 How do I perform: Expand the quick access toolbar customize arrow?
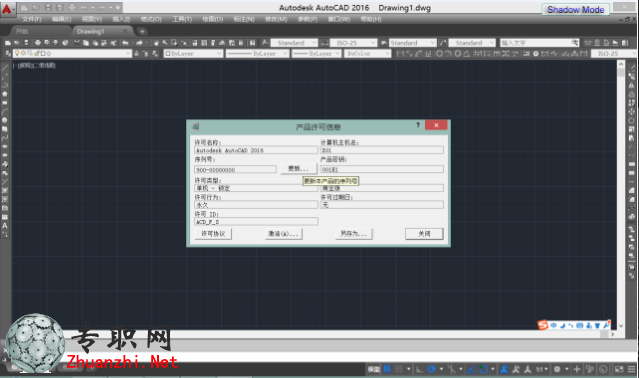coord(118,8)
